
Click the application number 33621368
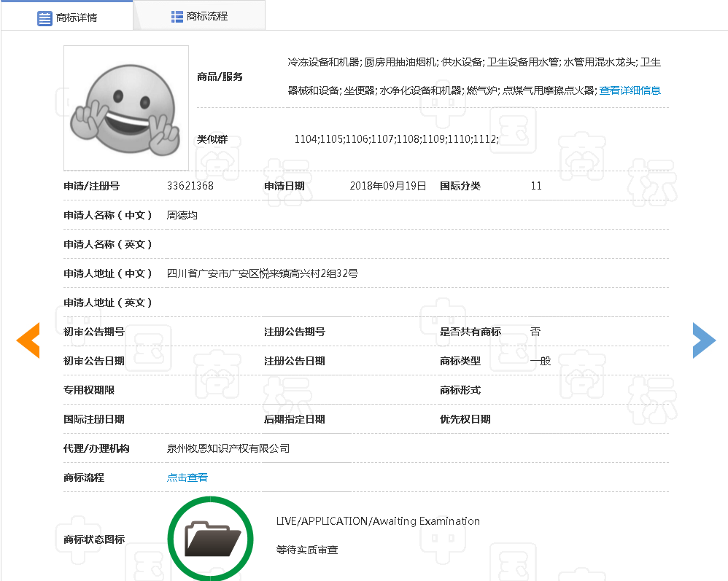[x=190, y=186]
